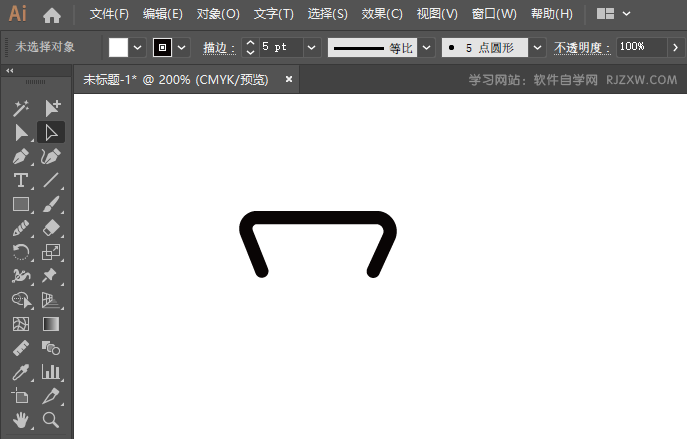Screen dimensions: 687x439
Task: Select the black arrow Selection tool
Action: 21,132
